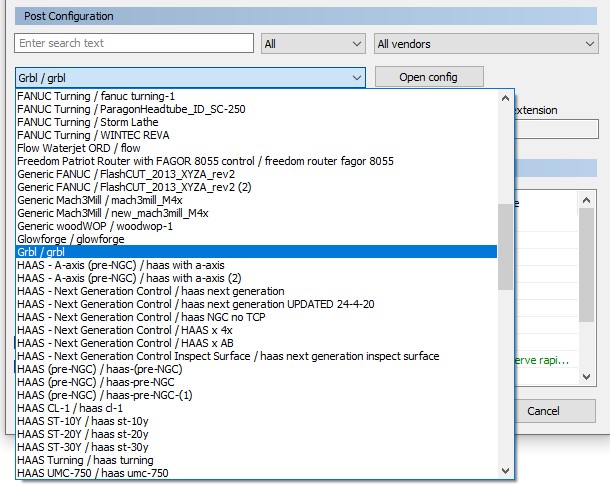Select Flow Waterjet ORD / flow
The height and width of the screenshot is (485, 610).
[x=256, y=148]
